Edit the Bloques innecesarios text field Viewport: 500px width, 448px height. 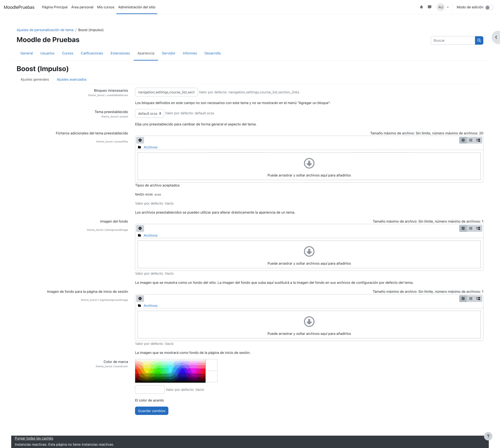(x=166, y=92)
